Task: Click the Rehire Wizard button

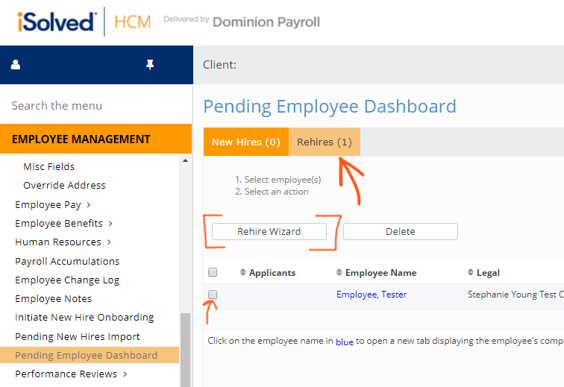Action: [269, 232]
